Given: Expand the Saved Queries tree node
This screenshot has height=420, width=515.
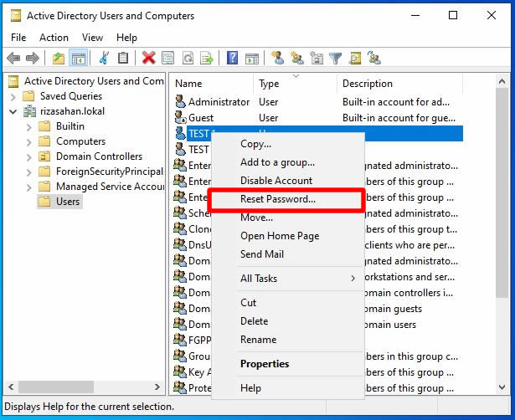Looking at the screenshot, I should click(13, 97).
